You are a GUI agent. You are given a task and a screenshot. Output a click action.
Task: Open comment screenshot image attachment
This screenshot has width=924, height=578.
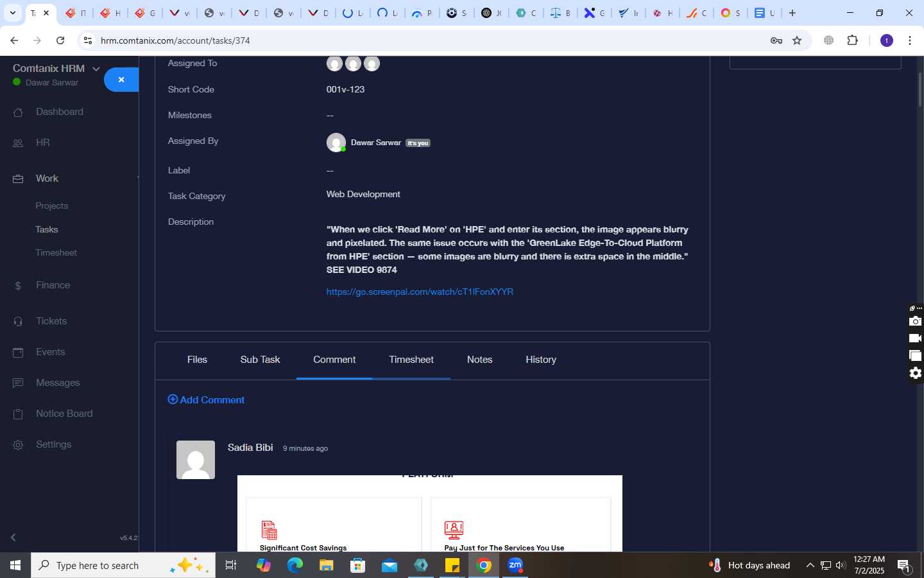[x=430, y=513]
